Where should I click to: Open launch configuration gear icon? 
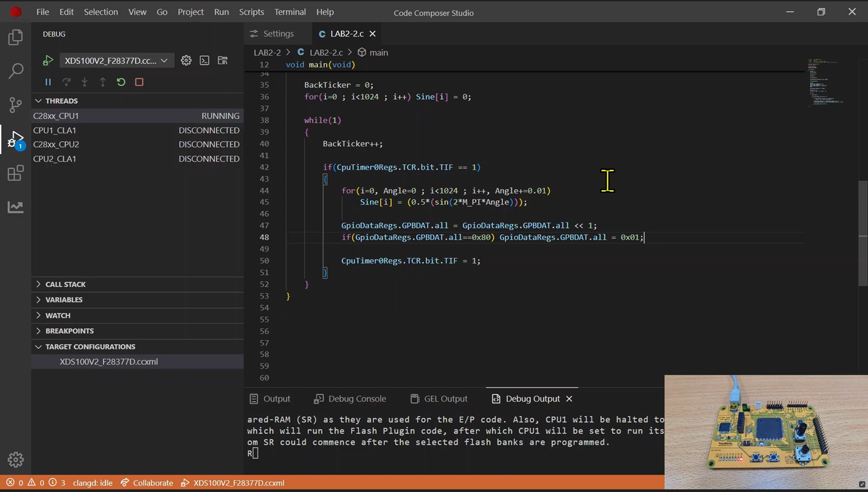(186, 61)
